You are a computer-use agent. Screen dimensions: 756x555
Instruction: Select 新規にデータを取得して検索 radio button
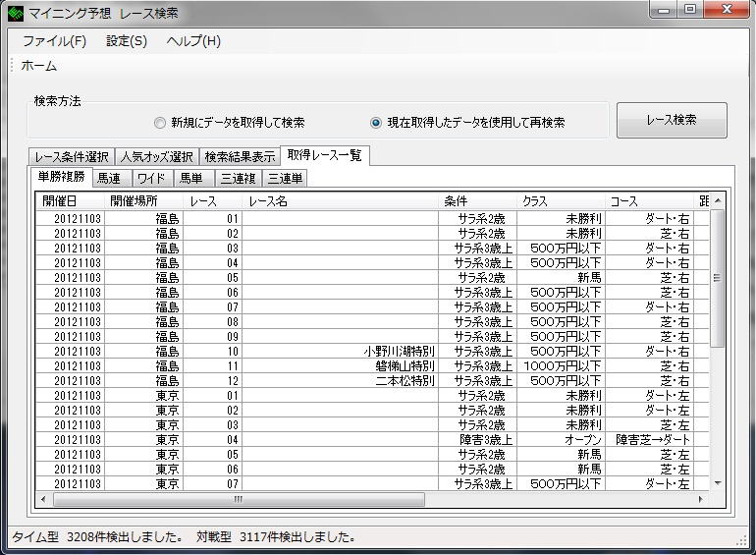point(229,123)
